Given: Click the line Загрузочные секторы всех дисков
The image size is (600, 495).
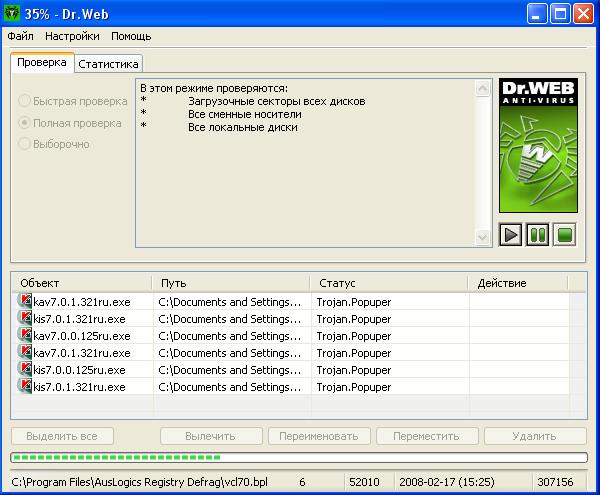Looking at the screenshot, I should (x=277, y=101).
